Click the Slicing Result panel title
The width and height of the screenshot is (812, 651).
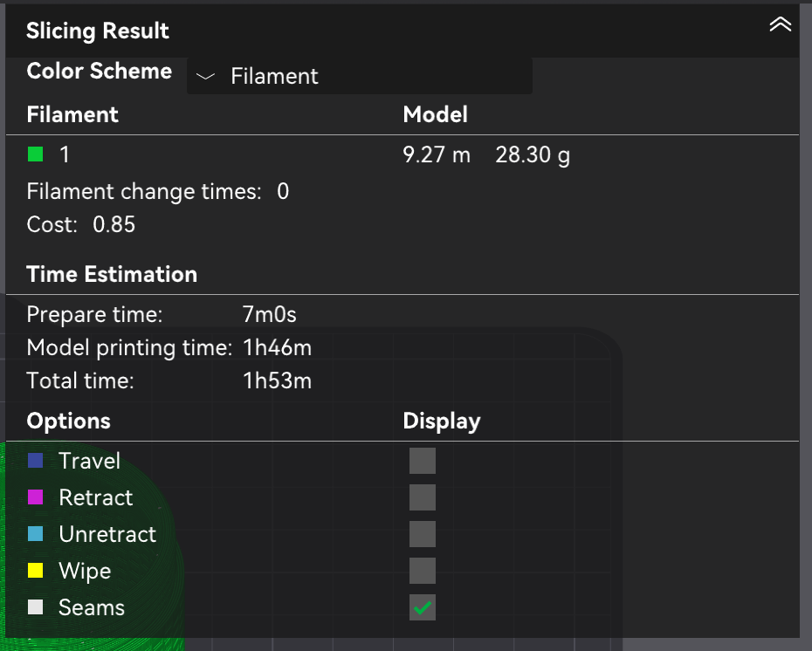tap(98, 31)
